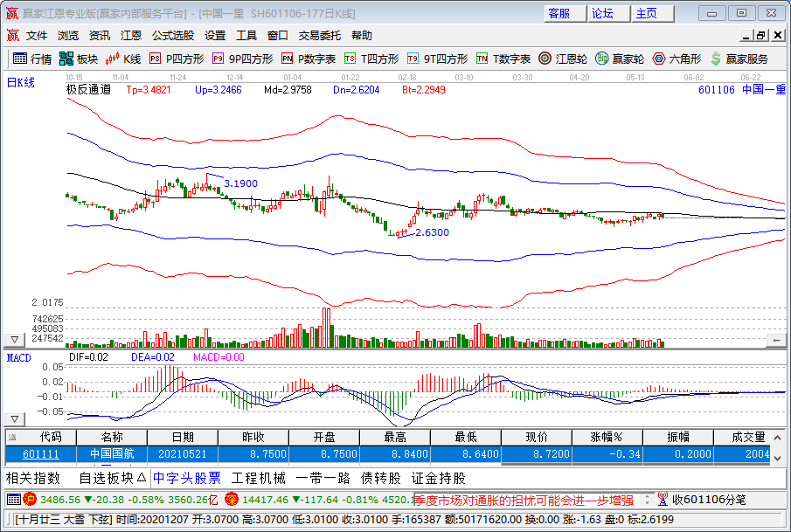Click the 主页 homepage button
This screenshot has width=791, height=532.
click(x=653, y=14)
